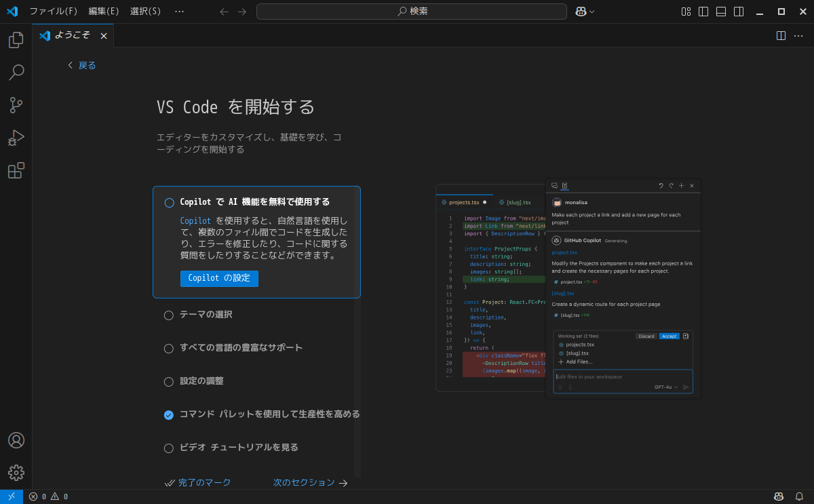The width and height of the screenshot is (814, 504).
Task: Expand the hidden menu items (…) in menu bar
Action: point(179,12)
